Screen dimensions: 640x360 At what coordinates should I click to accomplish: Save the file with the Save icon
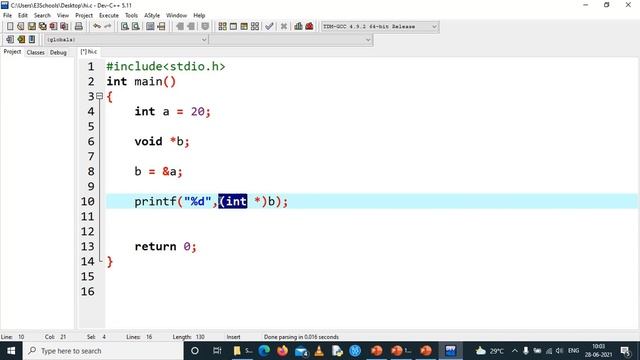(x=31, y=27)
